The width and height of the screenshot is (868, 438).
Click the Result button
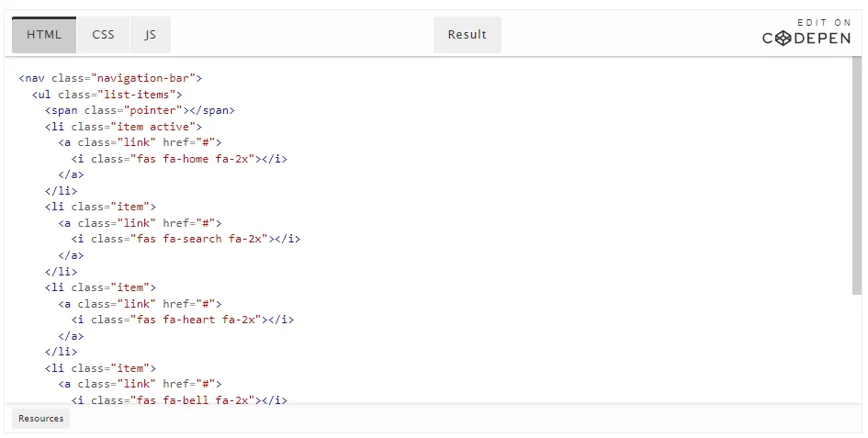[x=468, y=35]
